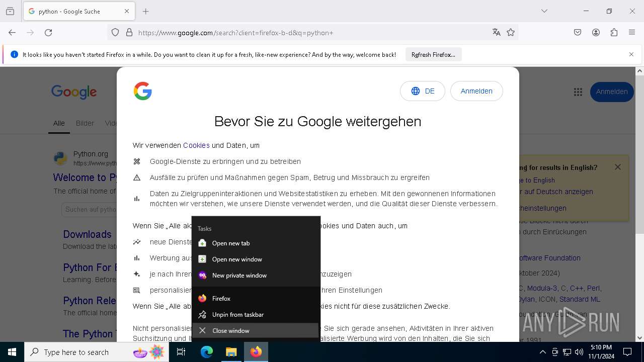Image resolution: width=644 pixels, height=362 pixels.
Task: Click Refresh Firefox button
Action: point(433,54)
